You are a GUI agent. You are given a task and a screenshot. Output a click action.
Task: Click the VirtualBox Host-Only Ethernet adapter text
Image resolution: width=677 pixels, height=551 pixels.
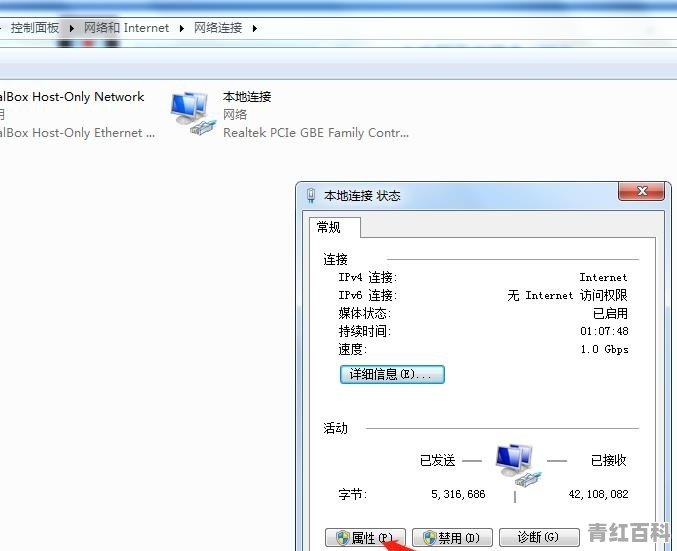(77, 133)
